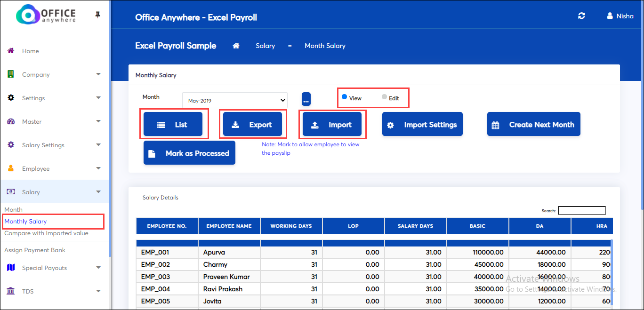Click the Salary Settings cog icon
644x310 pixels.
click(11, 145)
